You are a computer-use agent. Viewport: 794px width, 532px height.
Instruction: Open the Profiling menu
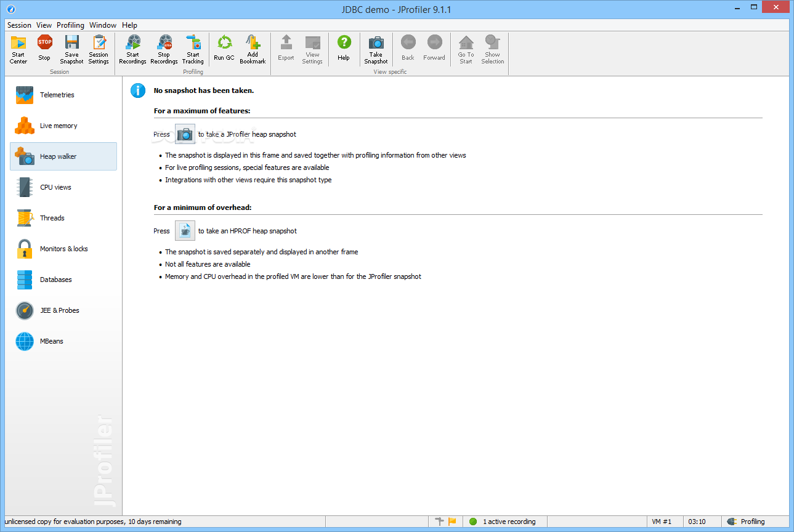coord(70,25)
